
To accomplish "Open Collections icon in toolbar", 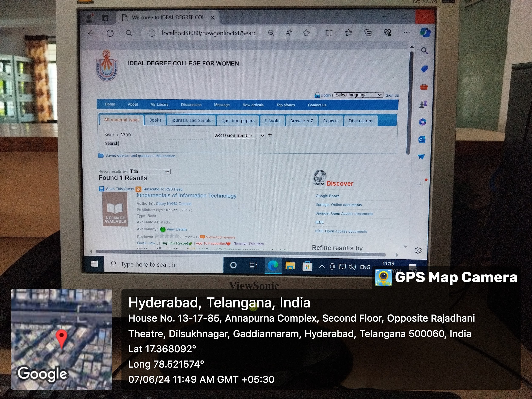I will (x=368, y=33).
